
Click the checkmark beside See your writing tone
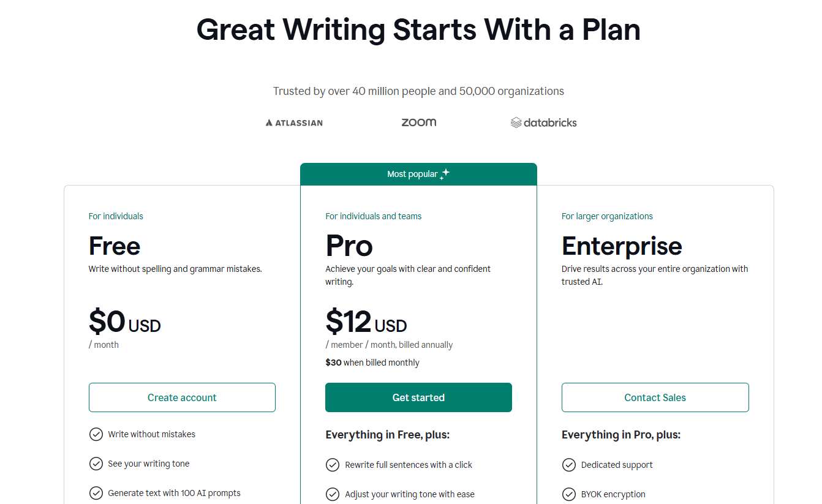[x=96, y=464]
